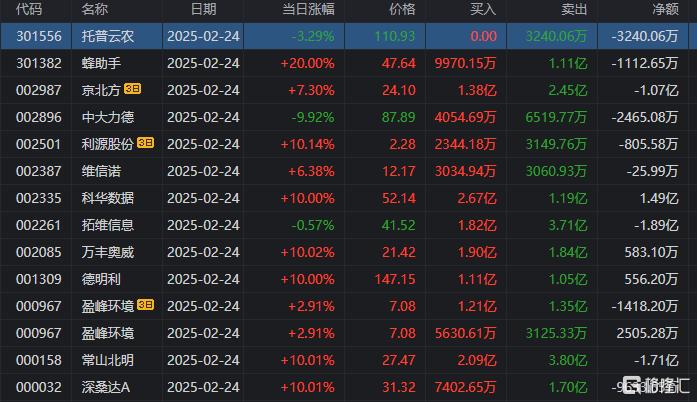Select the highlighted 托普云农 row

tap(344, 36)
